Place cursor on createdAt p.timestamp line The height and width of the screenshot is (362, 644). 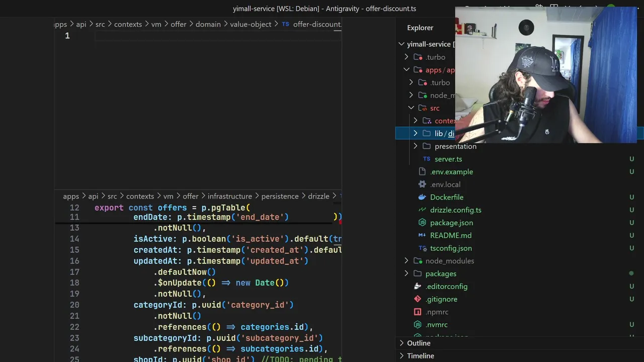[237, 250]
